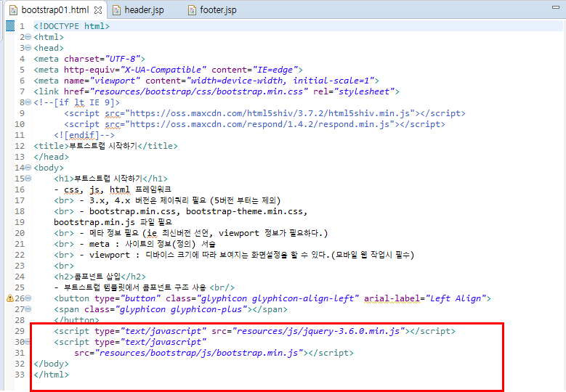
Task: Click line number 22 in the gutter
Action: 20,255
